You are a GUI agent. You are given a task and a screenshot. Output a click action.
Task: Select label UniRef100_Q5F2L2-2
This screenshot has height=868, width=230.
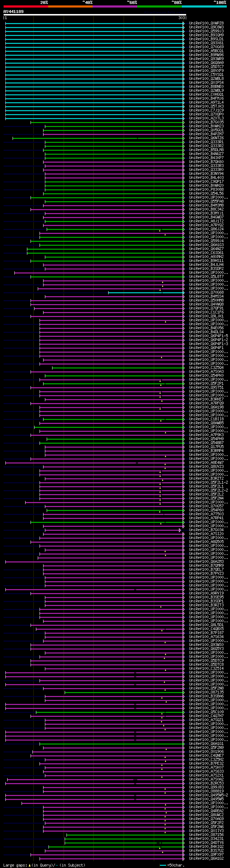(x=208, y=490)
